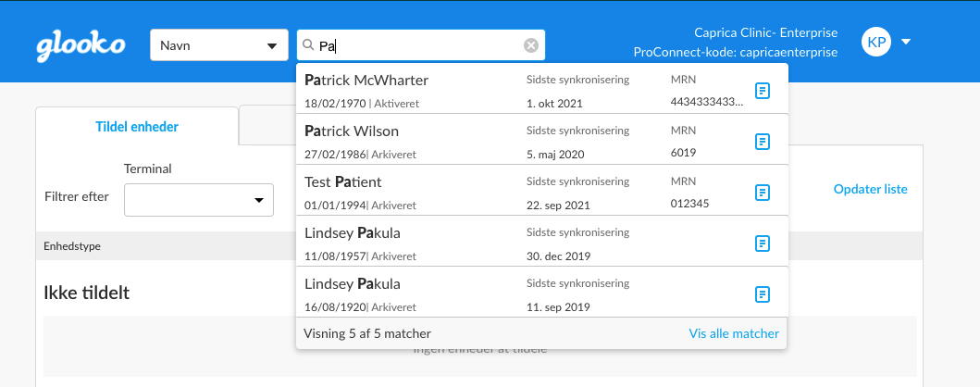Open Patrick Wilson's report icon
Viewport: 980px width, 387px height.
tap(762, 142)
